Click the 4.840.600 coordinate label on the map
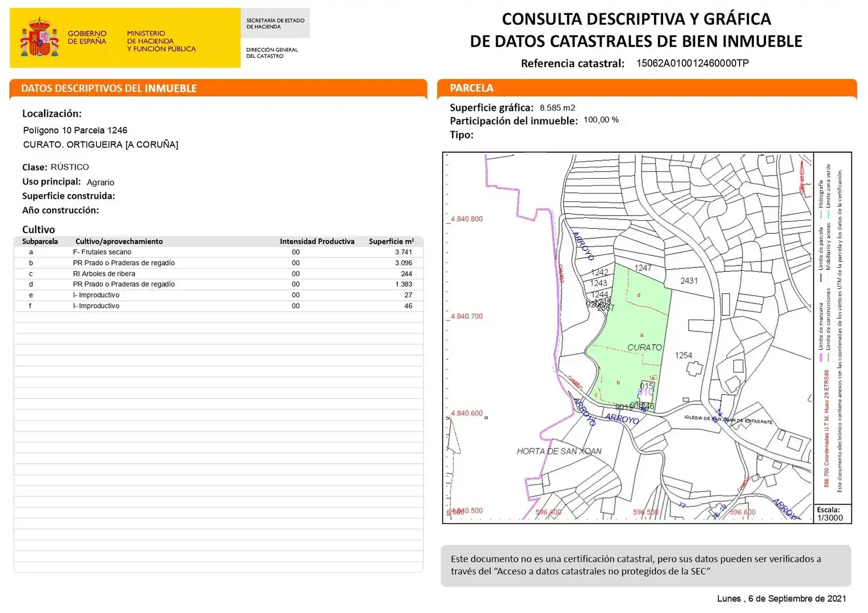868x613 pixels. click(467, 413)
